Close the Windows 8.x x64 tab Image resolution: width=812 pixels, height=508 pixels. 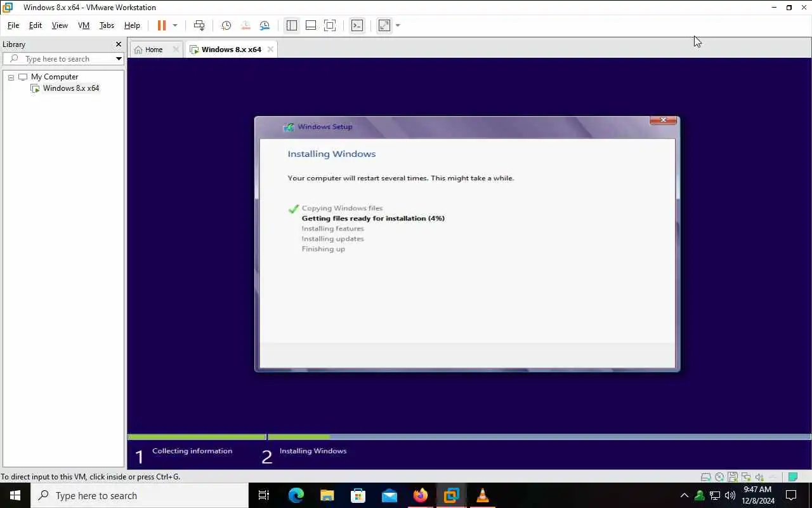[x=270, y=50]
